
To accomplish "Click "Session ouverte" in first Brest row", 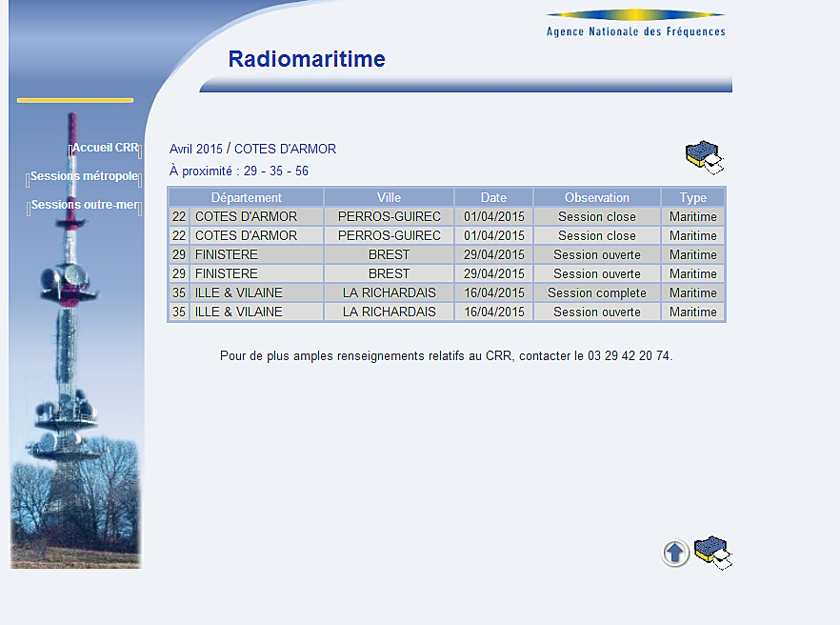I will point(597,254).
